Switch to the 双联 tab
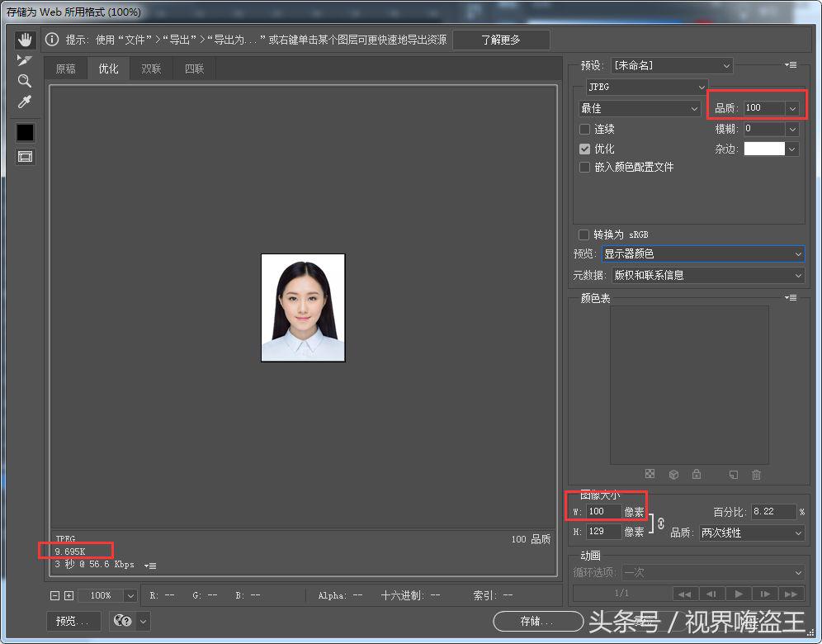822x644 pixels. [152, 69]
